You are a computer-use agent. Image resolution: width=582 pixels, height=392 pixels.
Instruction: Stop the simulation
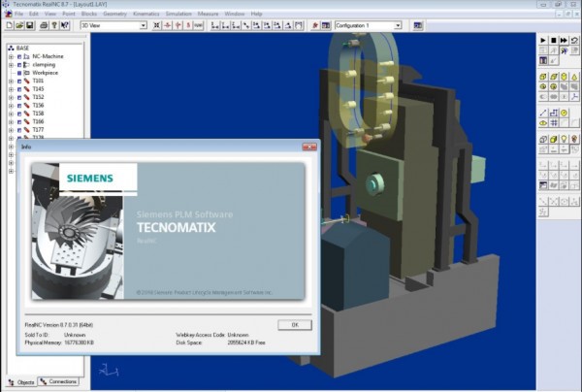coord(554,40)
